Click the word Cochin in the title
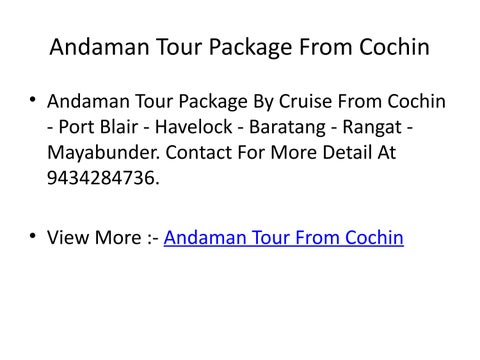The width and height of the screenshot is (480, 360). tap(394, 47)
